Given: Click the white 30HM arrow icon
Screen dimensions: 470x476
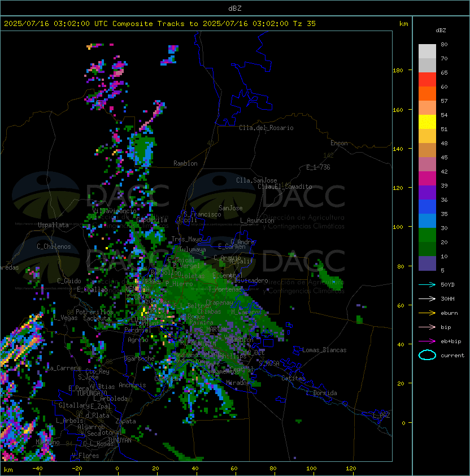Looking at the screenshot, I should 427,298.
